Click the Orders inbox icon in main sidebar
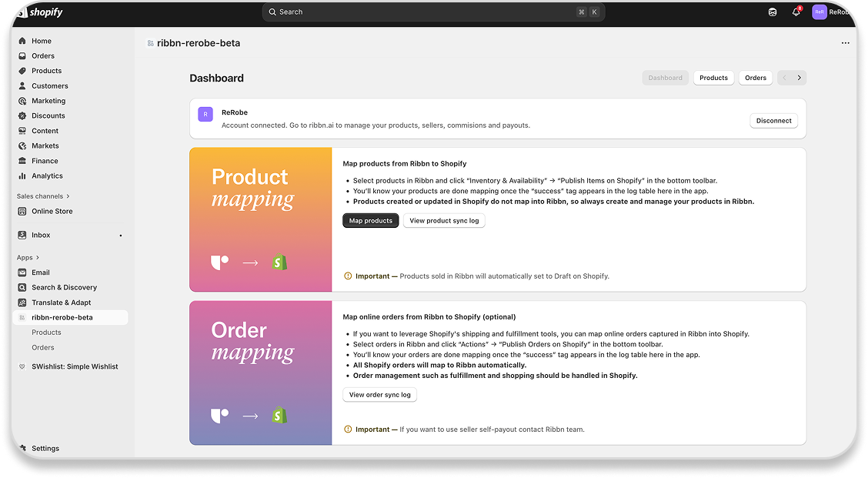Viewport: 868px width, 478px height. point(22,56)
